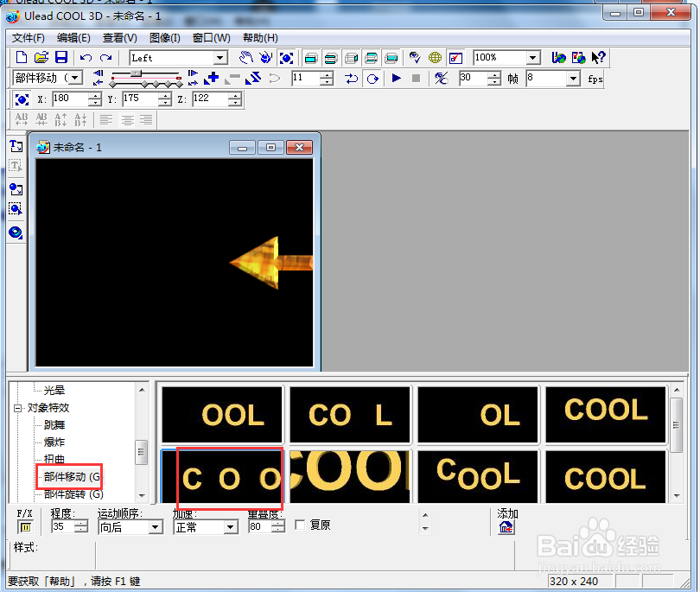Add a key frame with the plus icon
The height and width of the screenshot is (592, 700).
211,78
